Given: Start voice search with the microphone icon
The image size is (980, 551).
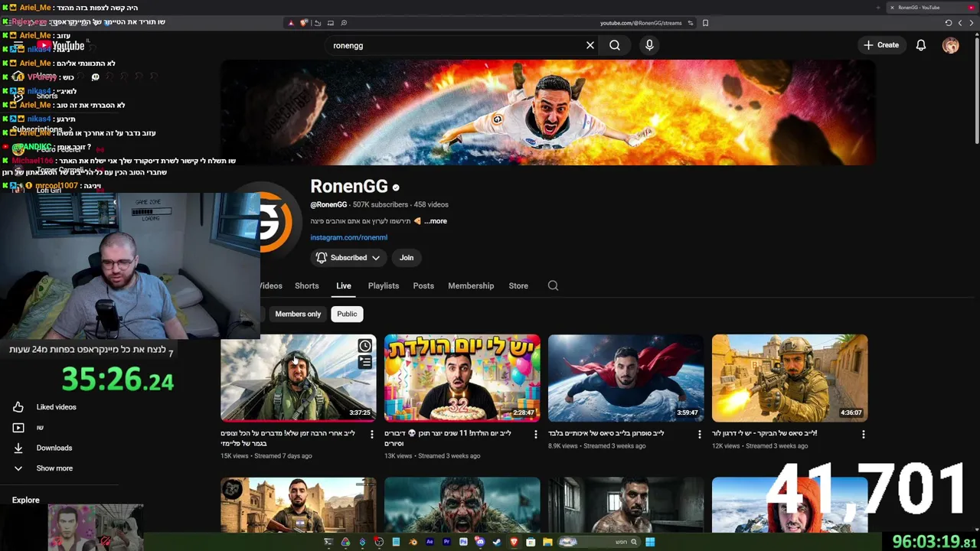Looking at the screenshot, I should click(649, 45).
